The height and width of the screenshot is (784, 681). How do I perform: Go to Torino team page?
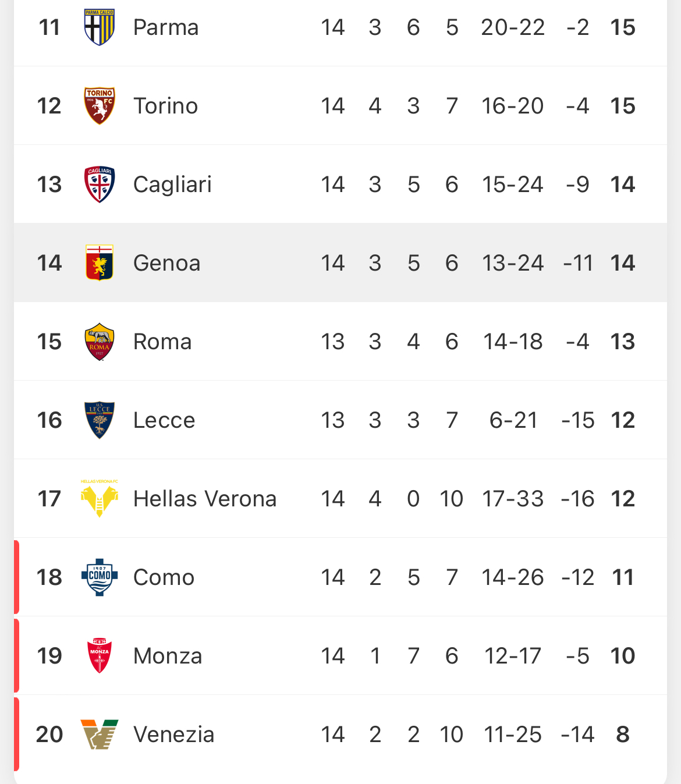pyautogui.click(x=166, y=106)
